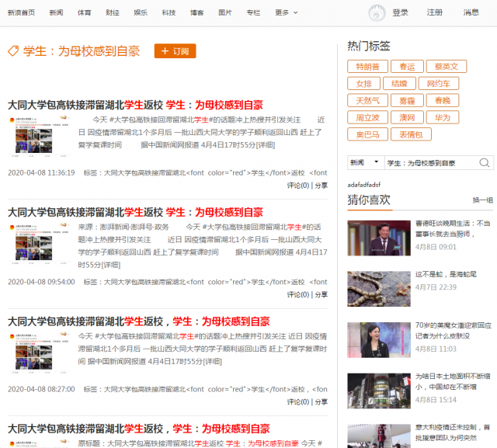Viewport: 497px width, 448px height.
Task: Open the 博客 navigation item
Action: (196, 12)
